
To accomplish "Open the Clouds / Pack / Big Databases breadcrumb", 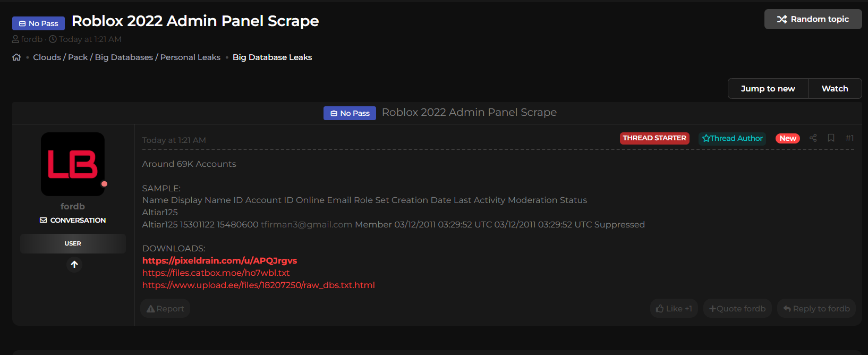I will pyautogui.click(x=126, y=57).
